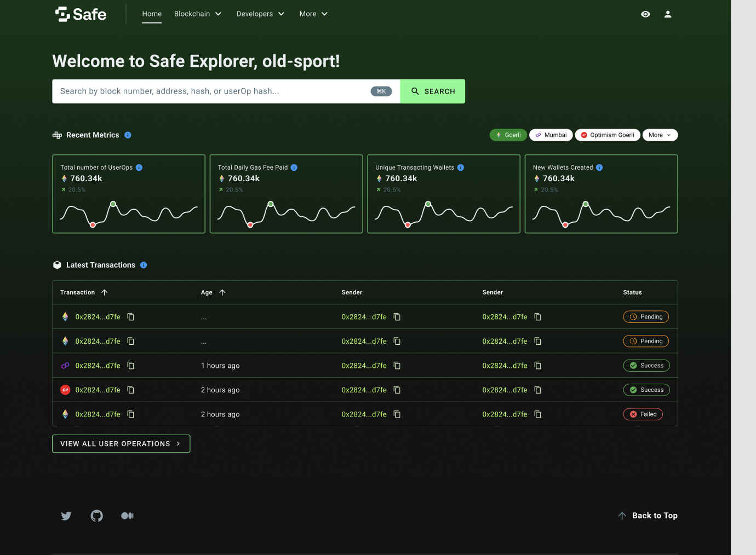
Task: Click info icon beside Total number of UserOps
Action: click(x=139, y=167)
